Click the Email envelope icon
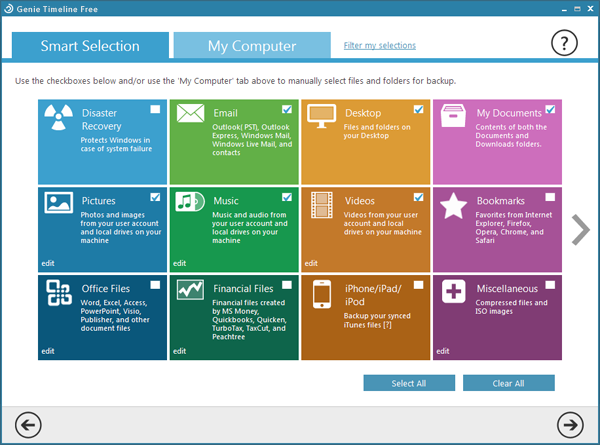 pyautogui.click(x=190, y=113)
